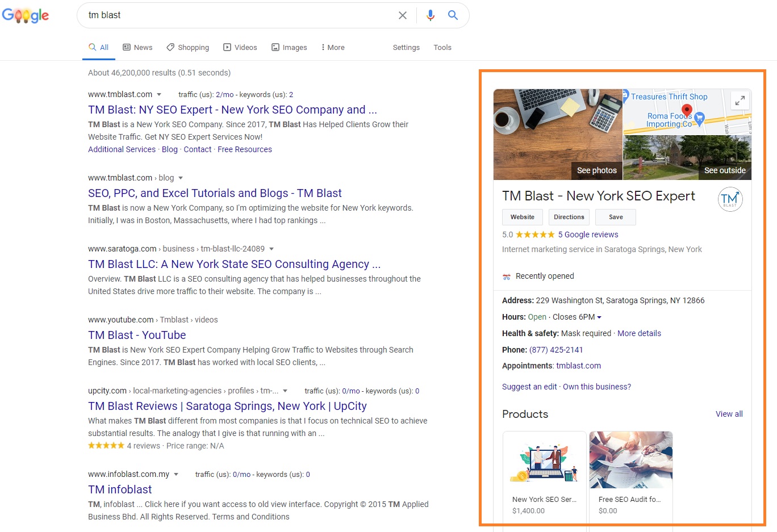
Task: Start voice search with the microphone icon
Action: click(x=431, y=15)
